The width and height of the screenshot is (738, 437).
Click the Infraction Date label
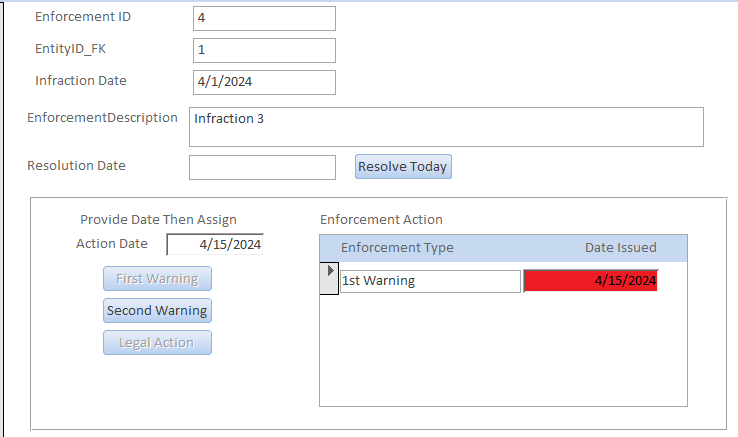point(81,81)
